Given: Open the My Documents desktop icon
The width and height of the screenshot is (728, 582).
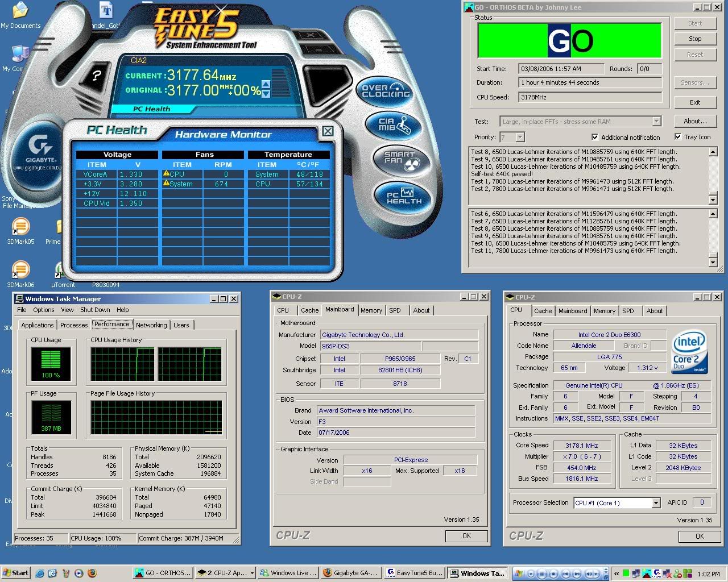Looking at the screenshot, I should click(x=20, y=15).
